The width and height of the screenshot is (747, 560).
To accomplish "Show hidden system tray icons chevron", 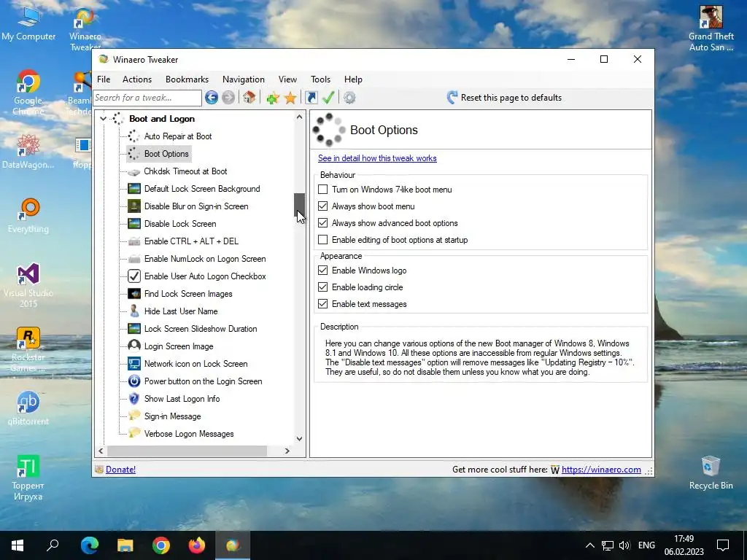I will coord(589,545).
